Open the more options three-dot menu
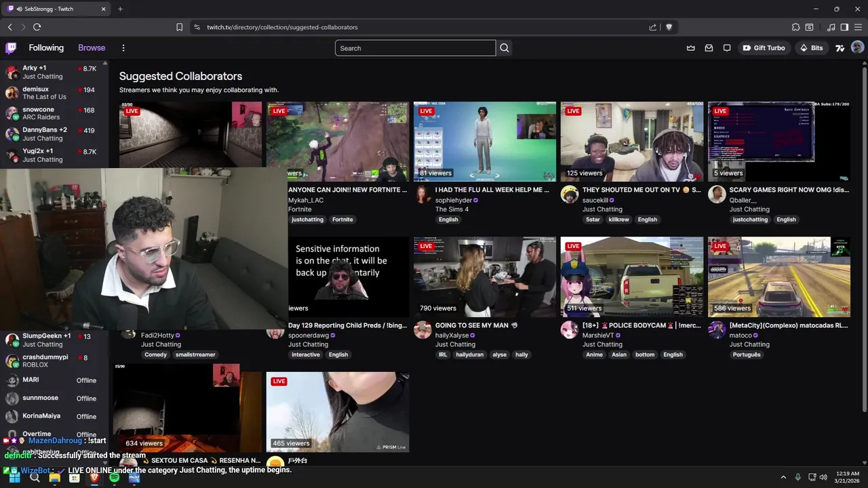This screenshot has width=868, height=488. (123, 48)
